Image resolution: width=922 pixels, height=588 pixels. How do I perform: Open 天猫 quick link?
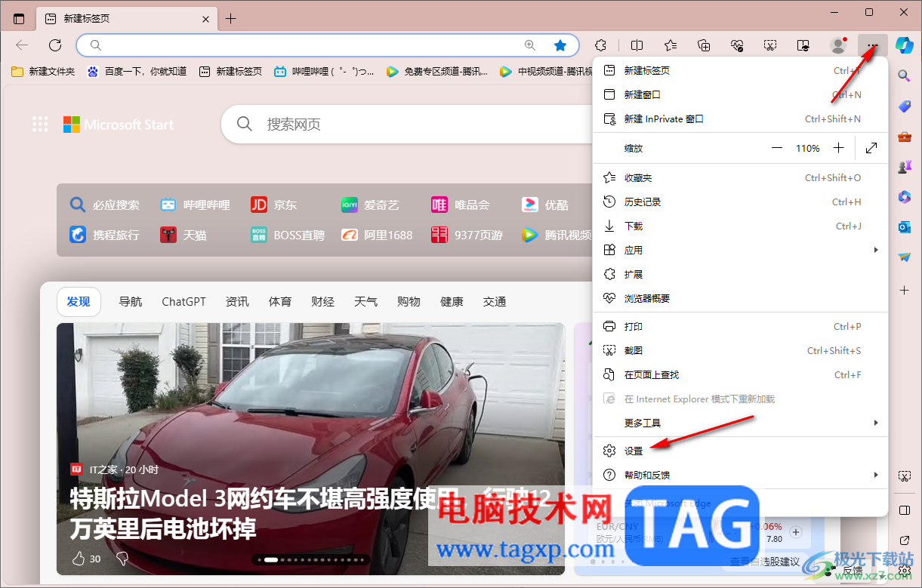point(183,235)
